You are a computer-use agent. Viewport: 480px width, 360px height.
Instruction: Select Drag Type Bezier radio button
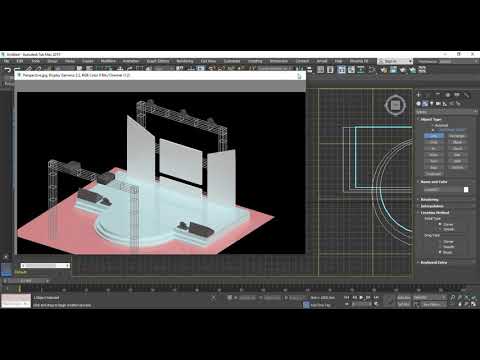pos(440,252)
